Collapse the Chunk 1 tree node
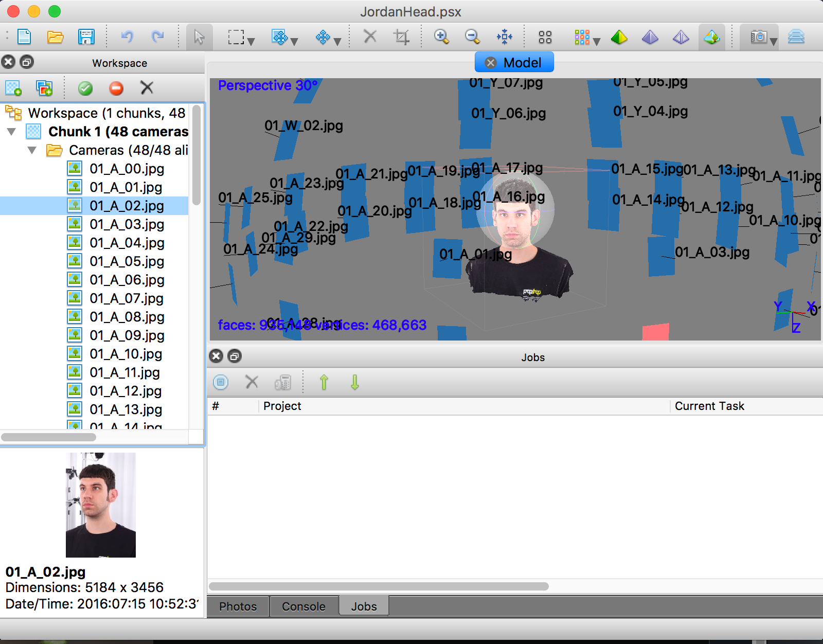This screenshot has height=644, width=823. click(11, 132)
